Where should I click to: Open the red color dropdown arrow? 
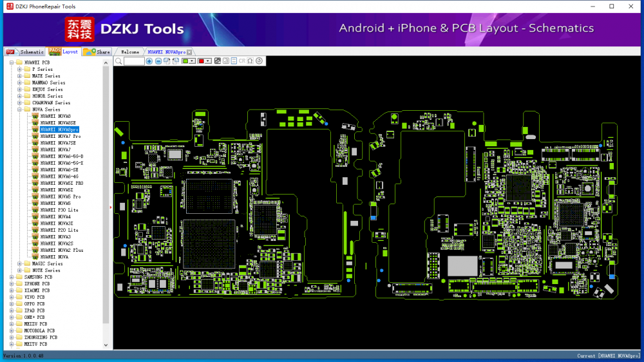click(x=208, y=61)
